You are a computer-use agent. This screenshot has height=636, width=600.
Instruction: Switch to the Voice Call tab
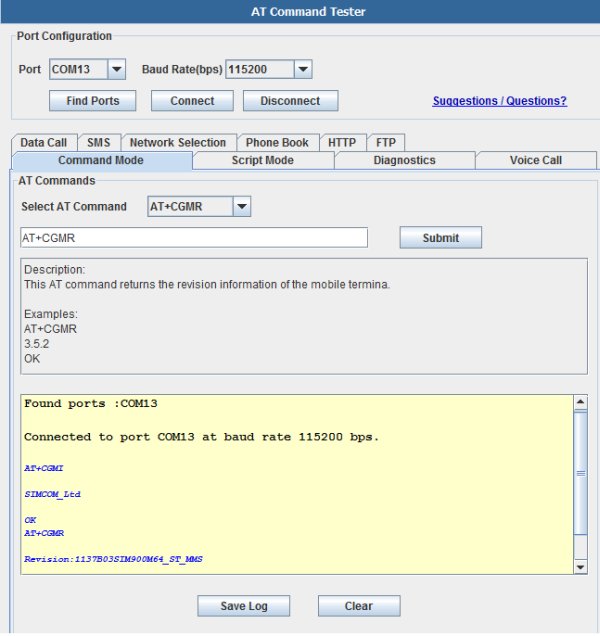[x=536, y=160]
